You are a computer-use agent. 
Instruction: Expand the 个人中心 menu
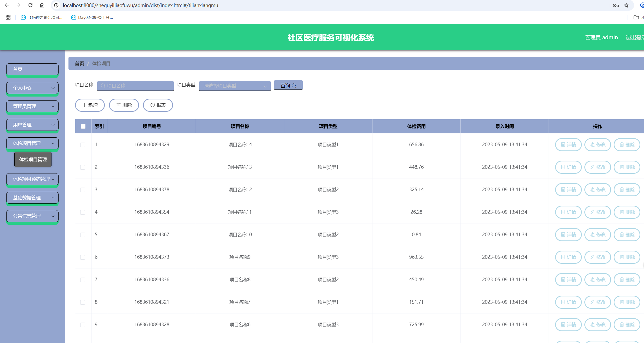pos(32,88)
